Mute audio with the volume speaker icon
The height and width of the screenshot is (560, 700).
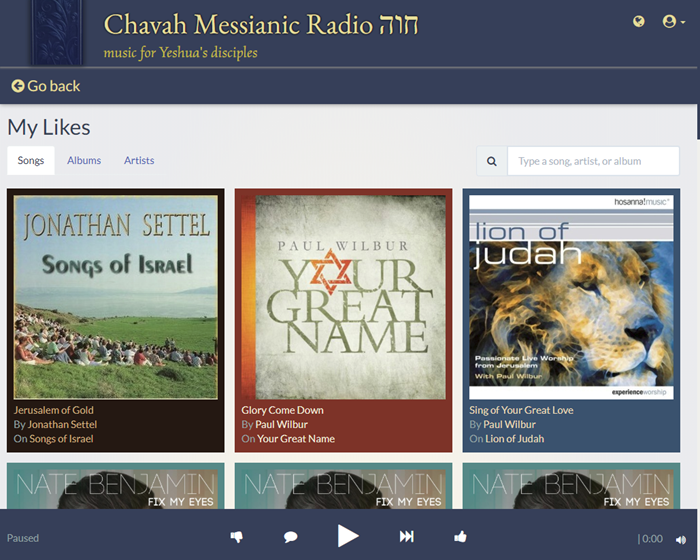click(681, 539)
